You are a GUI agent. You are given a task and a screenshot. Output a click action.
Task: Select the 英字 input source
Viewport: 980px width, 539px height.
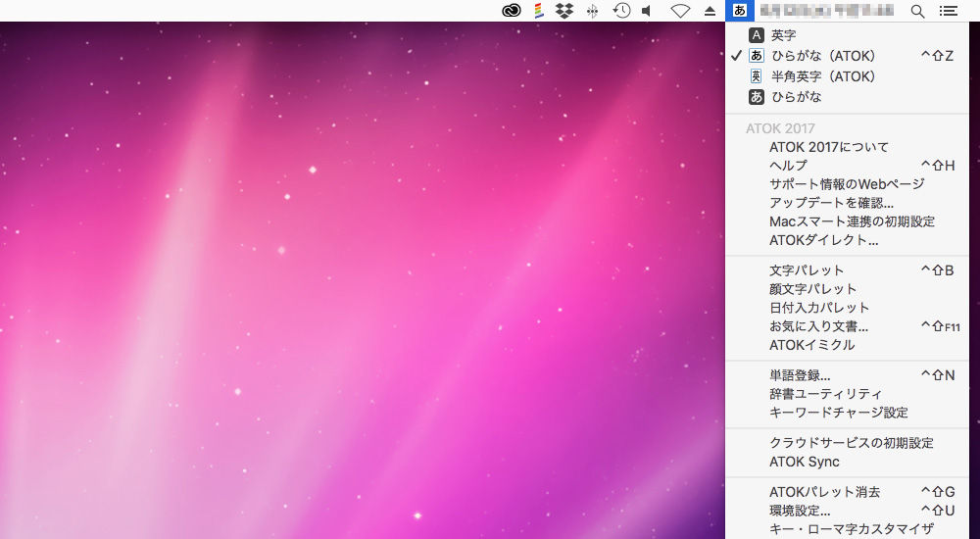(x=847, y=35)
